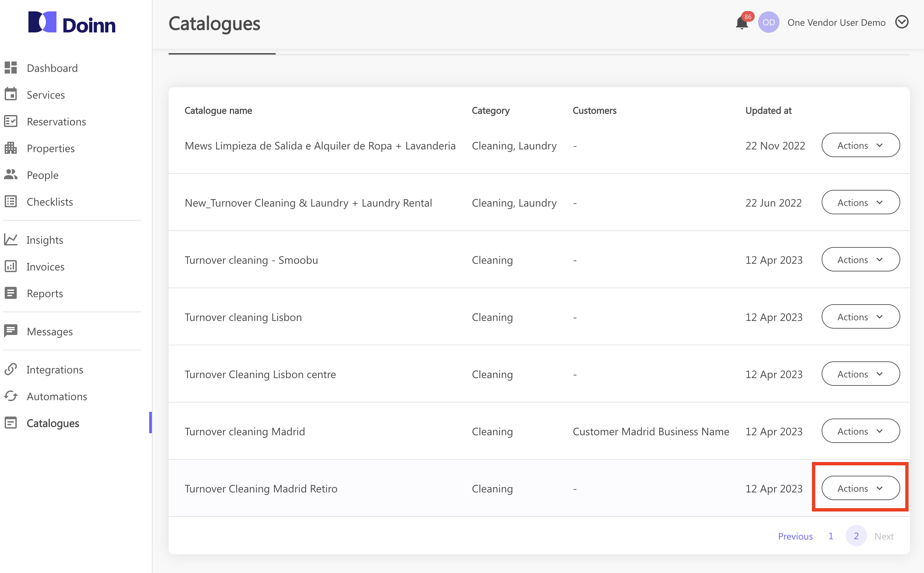This screenshot has height=573, width=924.
Task: Click Turnover cleaning Lisbon catalogue name
Action: 243,318
